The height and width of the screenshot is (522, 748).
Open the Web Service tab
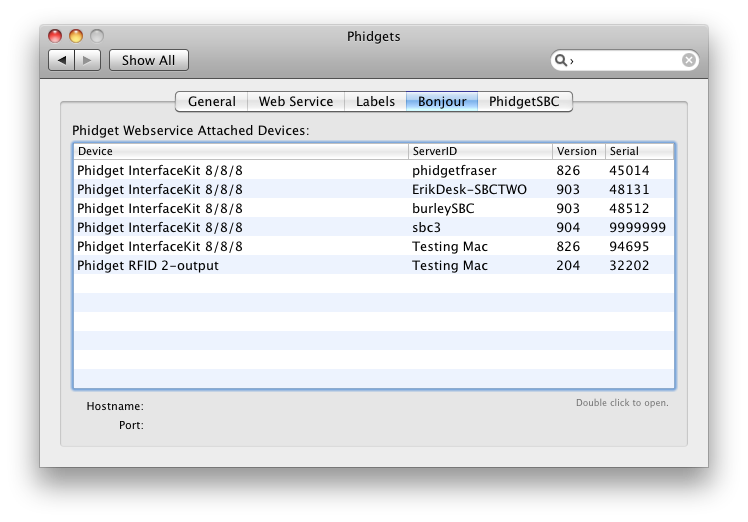pyautogui.click(x=296, y=101)
